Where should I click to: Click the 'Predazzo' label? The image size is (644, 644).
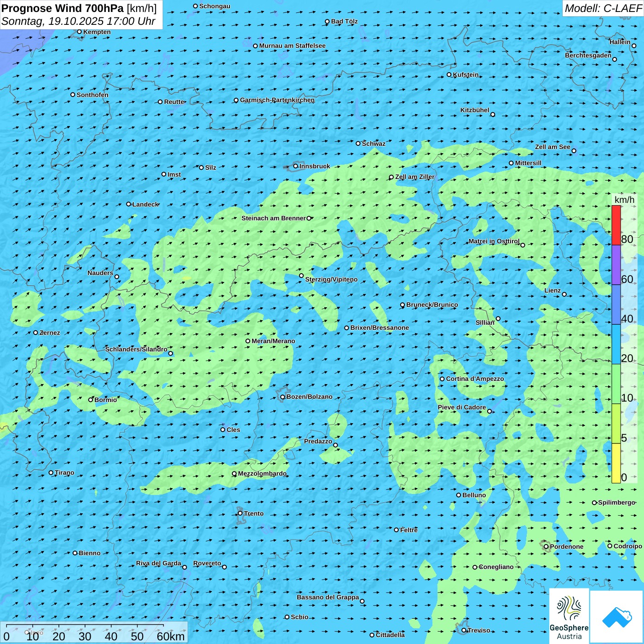click(x=318, y=441)
